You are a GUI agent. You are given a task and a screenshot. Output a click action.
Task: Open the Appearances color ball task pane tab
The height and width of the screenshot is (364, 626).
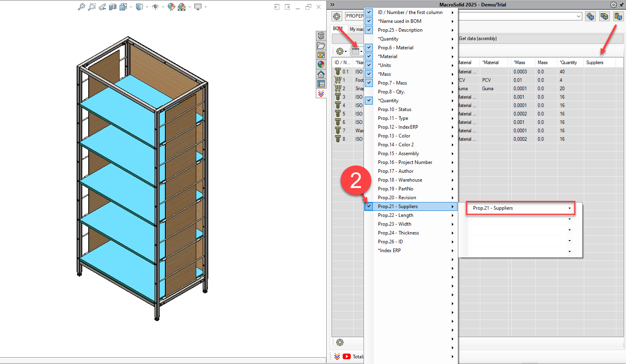coord(321,65)
